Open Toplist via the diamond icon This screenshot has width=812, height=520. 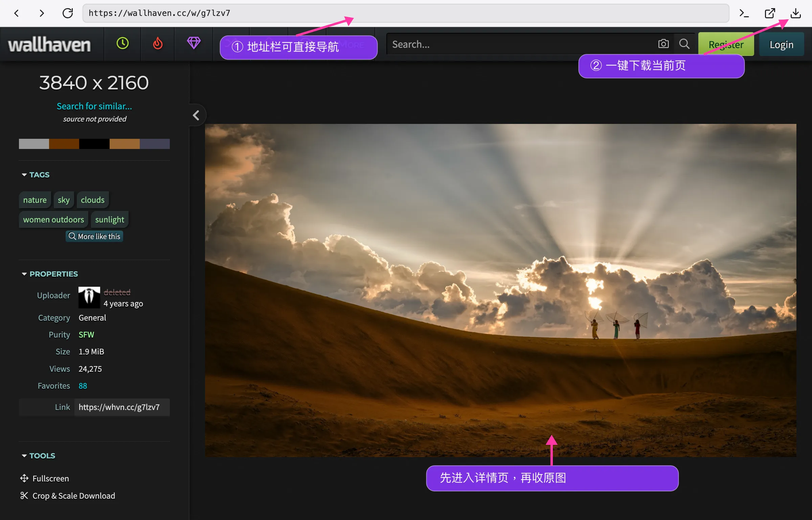point(194,44)
